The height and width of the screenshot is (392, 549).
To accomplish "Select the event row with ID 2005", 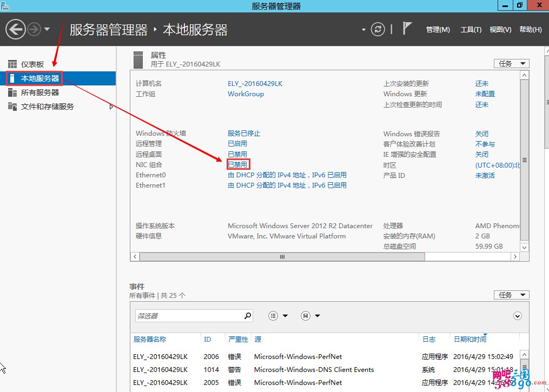I will [x=324, y=383].
